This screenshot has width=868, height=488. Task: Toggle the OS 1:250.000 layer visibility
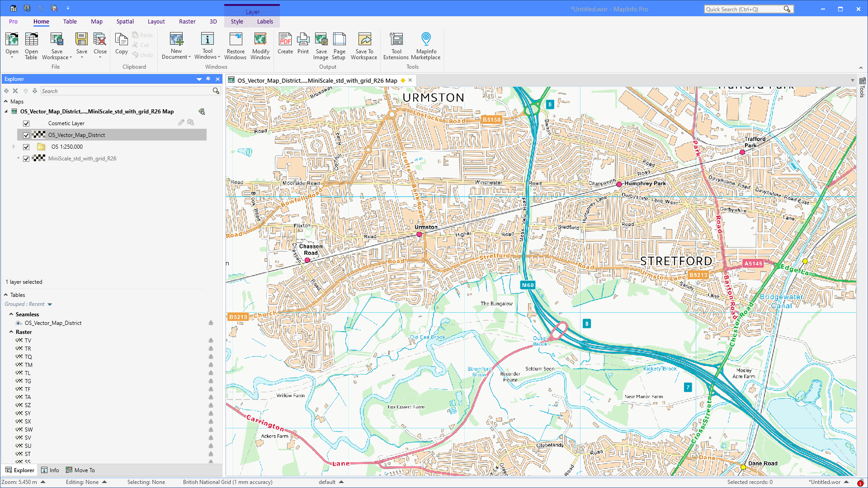click(x=26, y=146)
